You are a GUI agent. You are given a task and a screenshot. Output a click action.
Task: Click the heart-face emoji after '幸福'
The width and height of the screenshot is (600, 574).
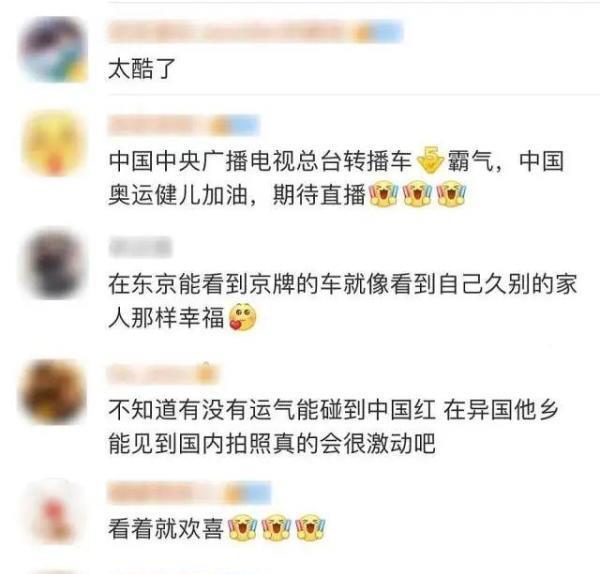(243, 317)
